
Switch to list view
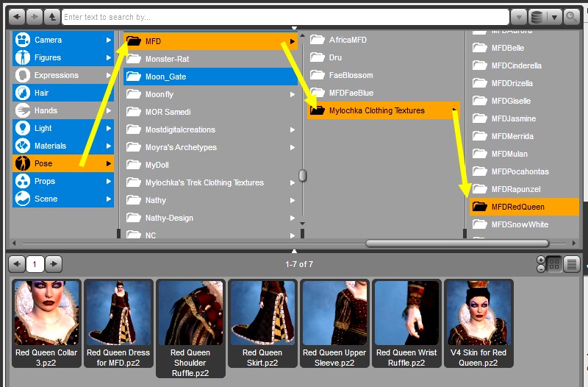pos(572,264)
